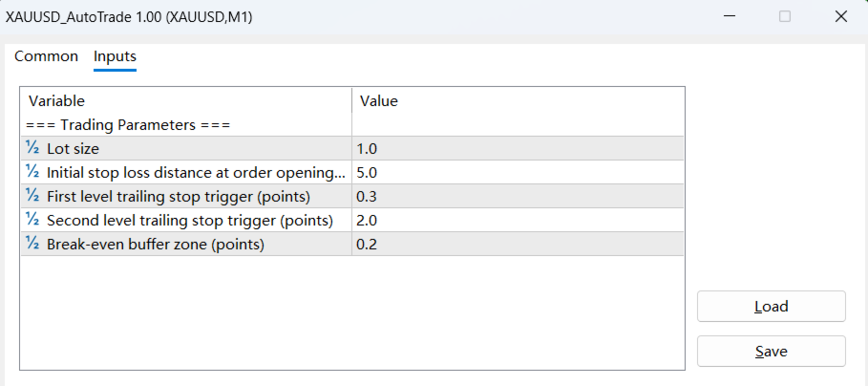
Task: Click the Value column header
Action: 516,100
